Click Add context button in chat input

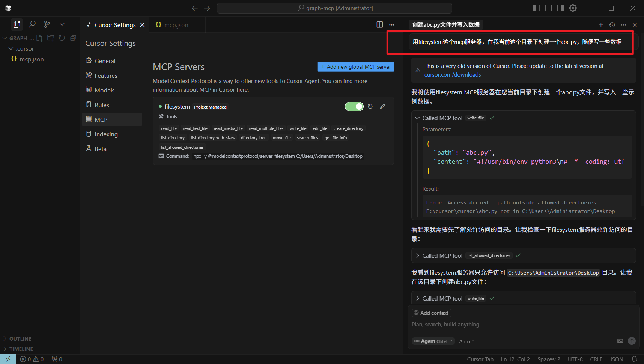tap(431, 313)
